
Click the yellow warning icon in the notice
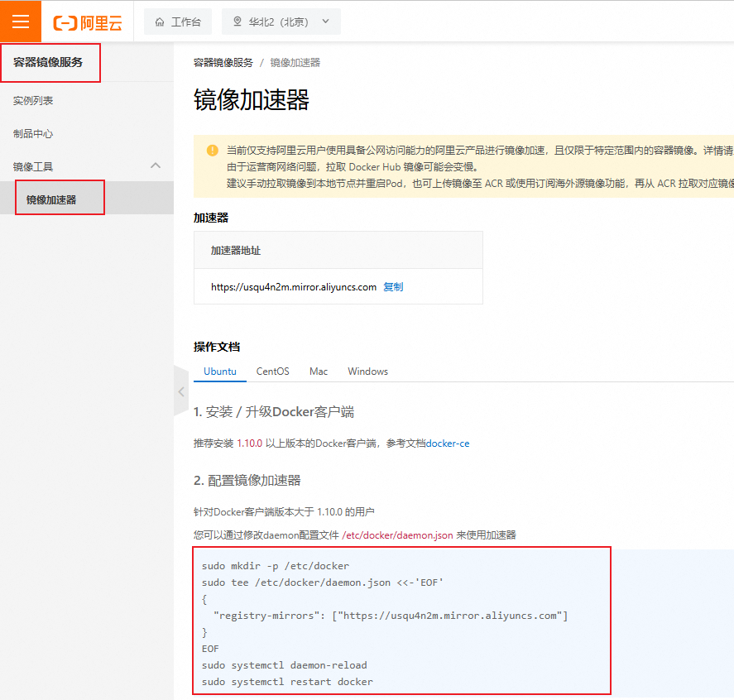click(x=211, y=151)
